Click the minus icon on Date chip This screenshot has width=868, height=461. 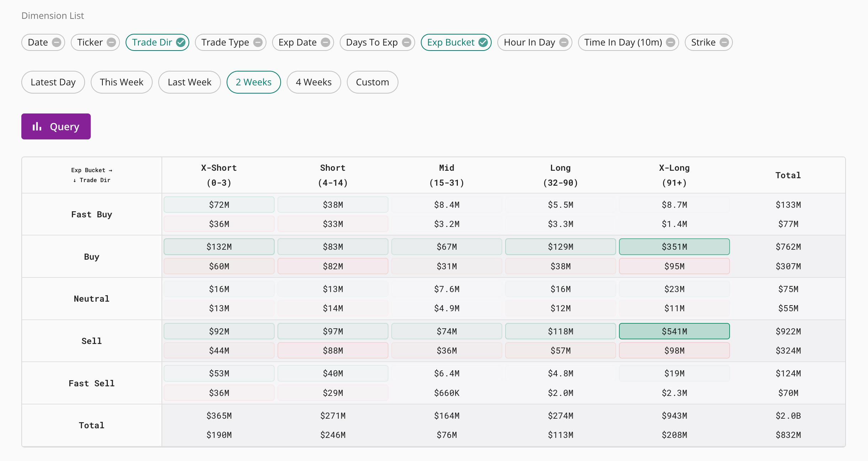click(57, 42)
